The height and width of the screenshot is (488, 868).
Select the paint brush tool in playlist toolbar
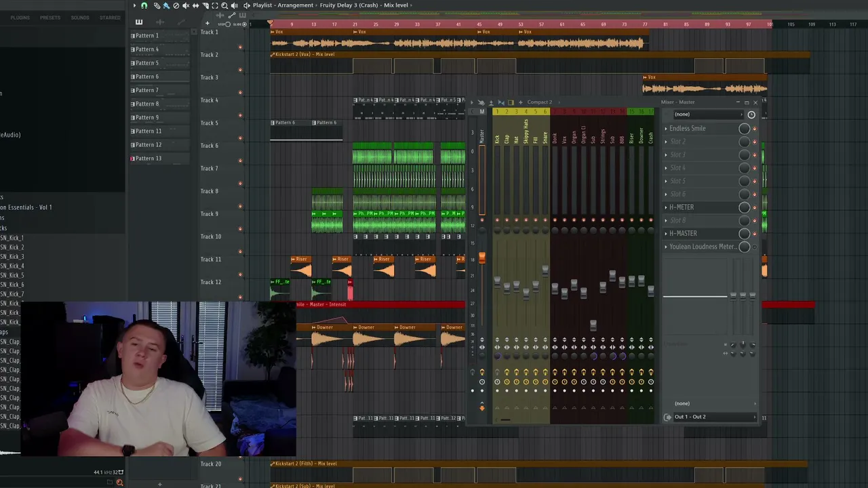point(166,5)
